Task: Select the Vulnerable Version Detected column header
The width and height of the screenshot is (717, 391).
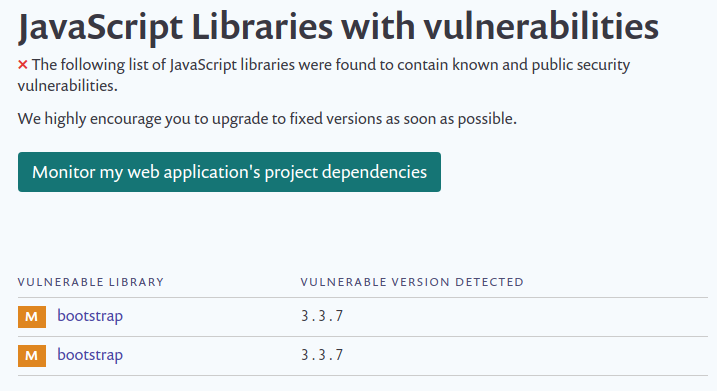Action: [412, 282]
